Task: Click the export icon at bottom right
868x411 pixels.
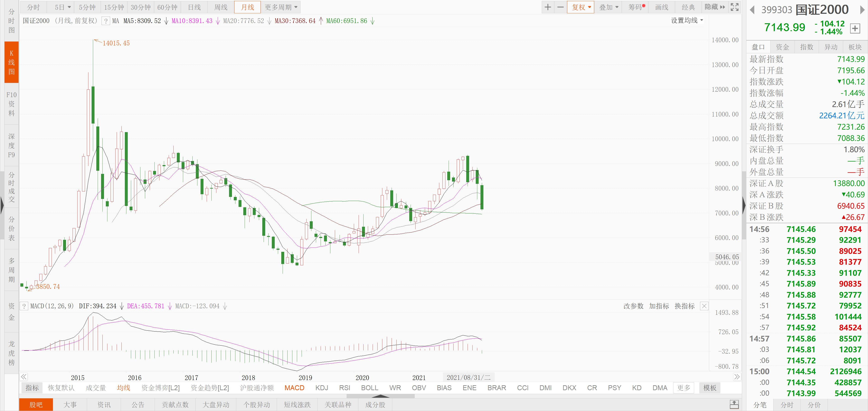Action: (734, 404)
